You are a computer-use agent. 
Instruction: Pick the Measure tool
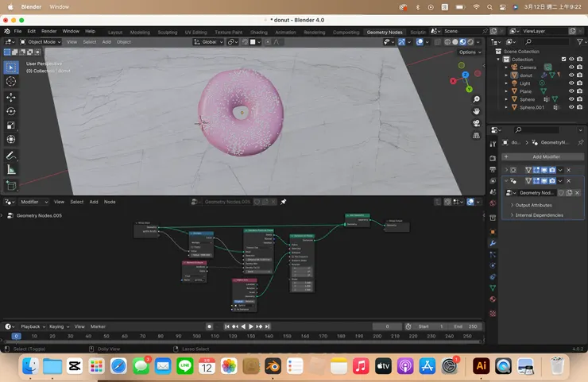pos(11,170)
